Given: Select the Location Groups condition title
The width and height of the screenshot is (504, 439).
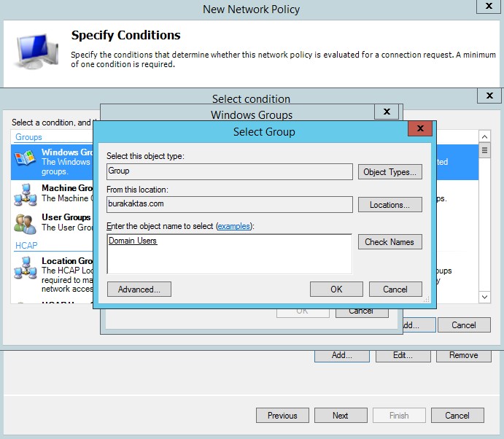Looking at the screenshot, I should (67, 261).
